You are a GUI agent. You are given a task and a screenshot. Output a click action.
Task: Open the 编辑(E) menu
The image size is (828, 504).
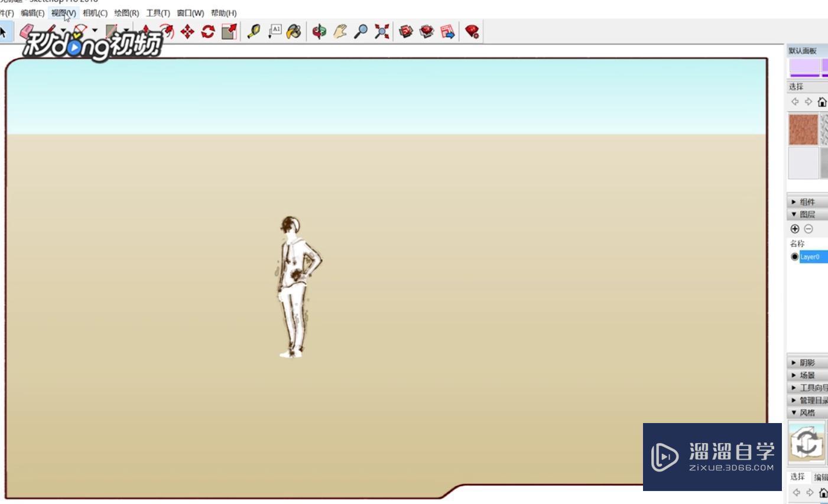33,13
